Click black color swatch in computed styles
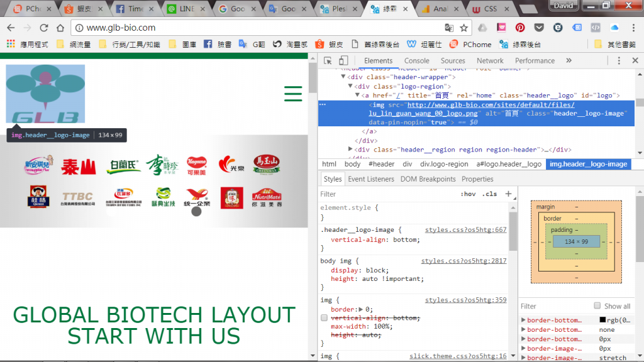 pyautogui.click(x=602, y=320)
